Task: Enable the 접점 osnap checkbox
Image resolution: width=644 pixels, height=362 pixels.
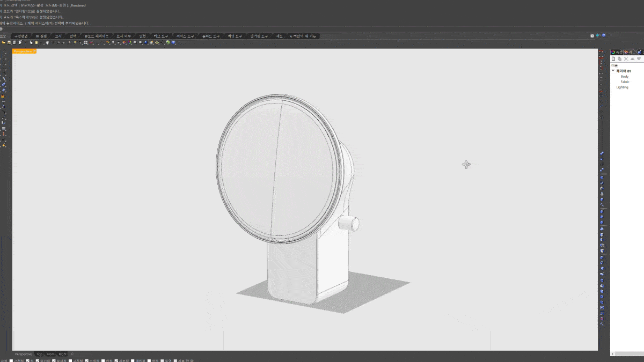Action: pos(103,360)
